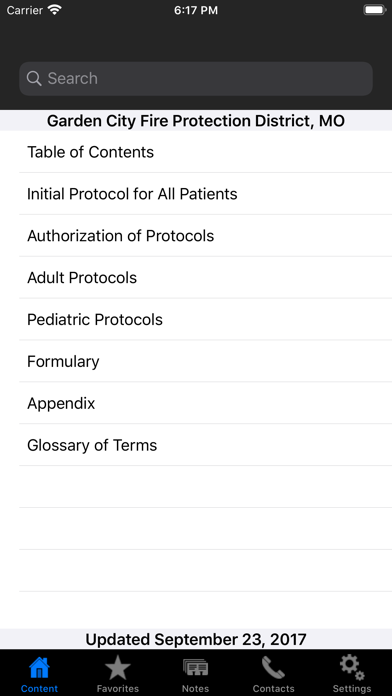
Task: View the Appendix entry
Action: pos(206,403)
